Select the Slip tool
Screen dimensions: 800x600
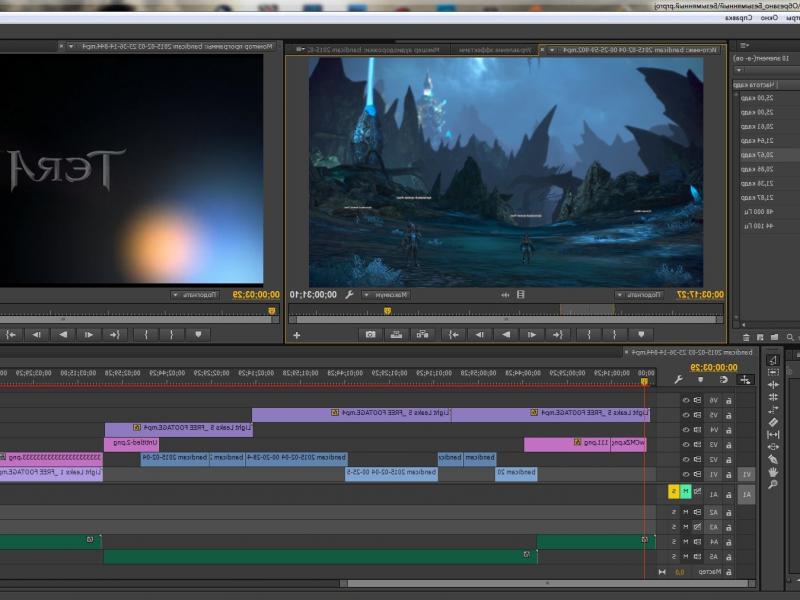tap(772, 434)
